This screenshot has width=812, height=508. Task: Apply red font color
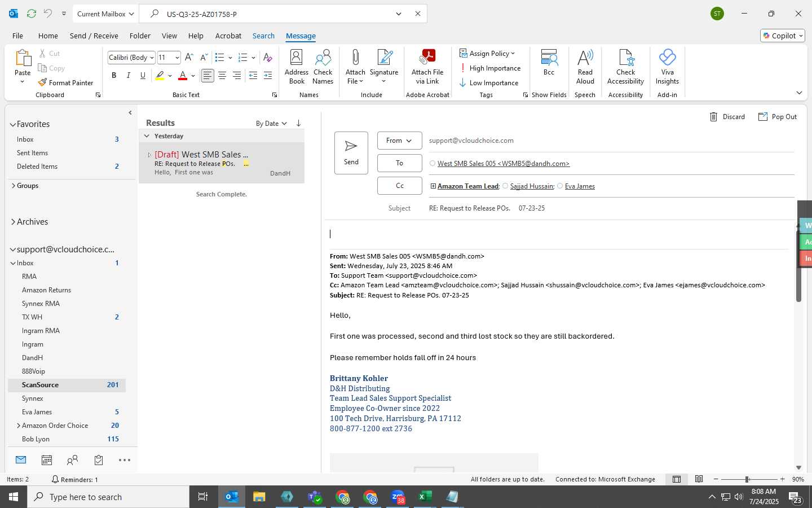pos(183,75)
